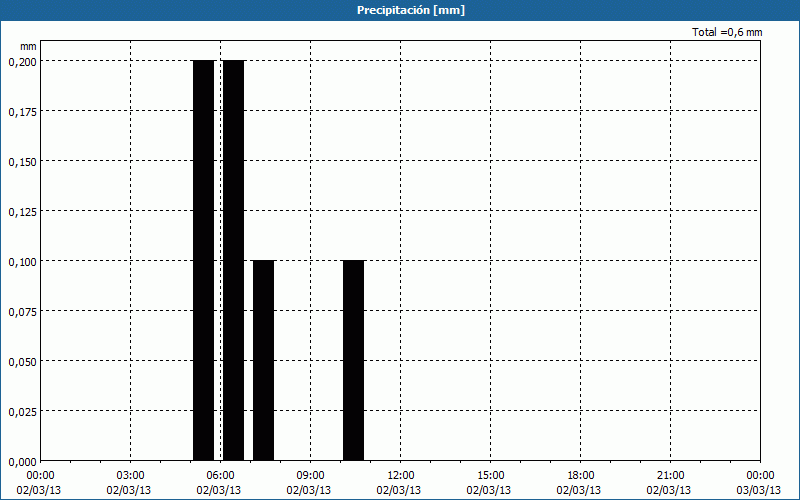Click the 0,125 y-axis value
Image resolution: width=800 pixels, height=500 pixels.
(23, 212)
